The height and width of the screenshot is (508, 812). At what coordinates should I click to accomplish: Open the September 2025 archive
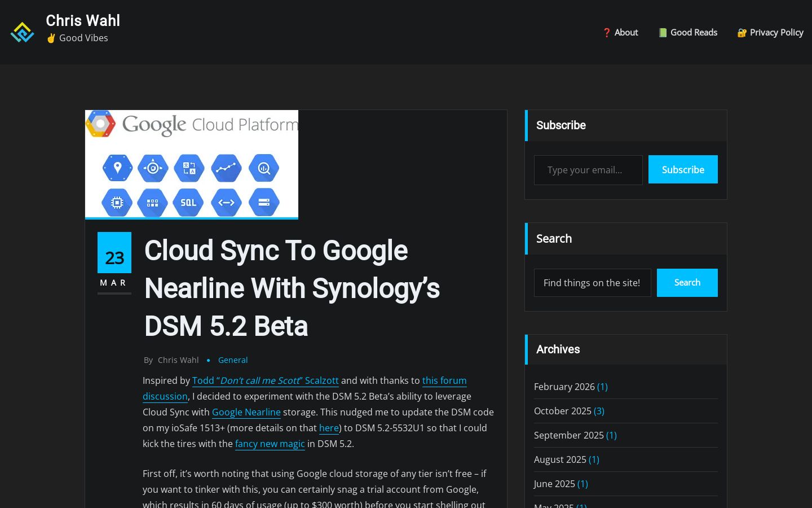(569, 435)
